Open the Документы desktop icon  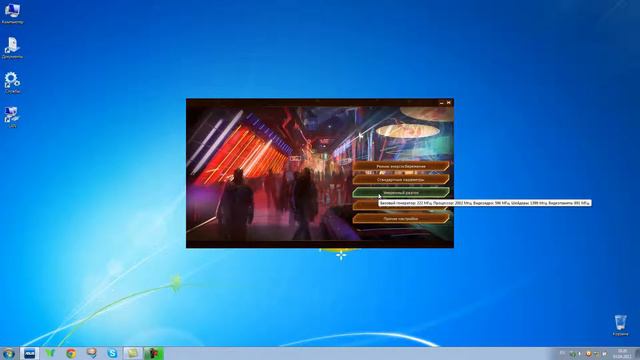click(x=12, y=48)
